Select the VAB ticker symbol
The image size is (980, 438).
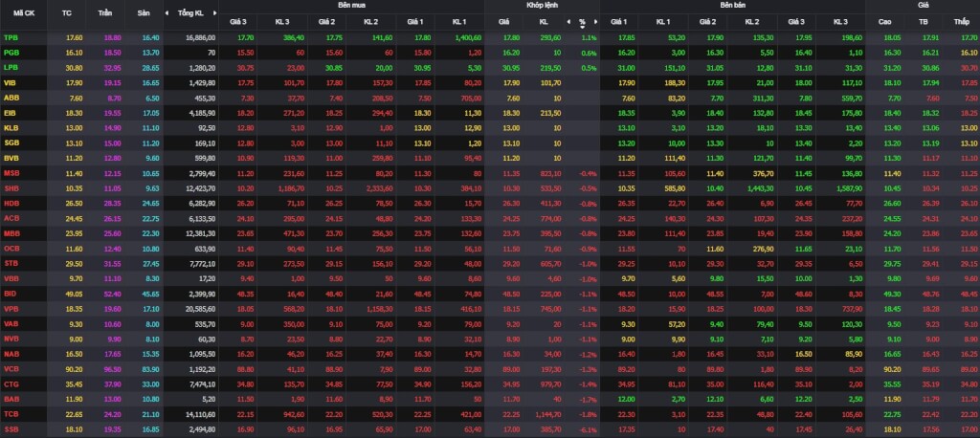[x=11, y=323]
